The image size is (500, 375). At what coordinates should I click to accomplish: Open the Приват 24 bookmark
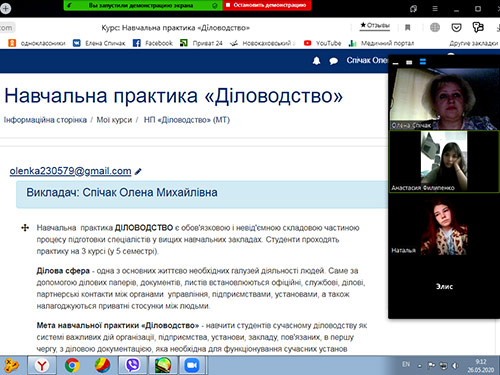[x=201, y=43]
